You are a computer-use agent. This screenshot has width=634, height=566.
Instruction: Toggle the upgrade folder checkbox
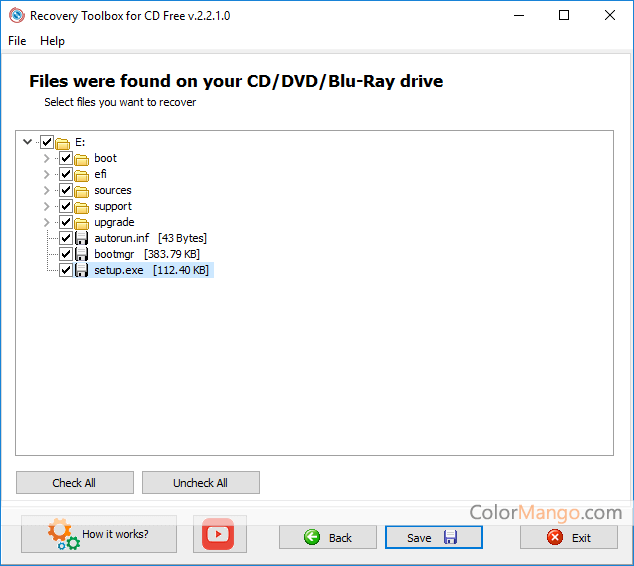pos(66,222)
